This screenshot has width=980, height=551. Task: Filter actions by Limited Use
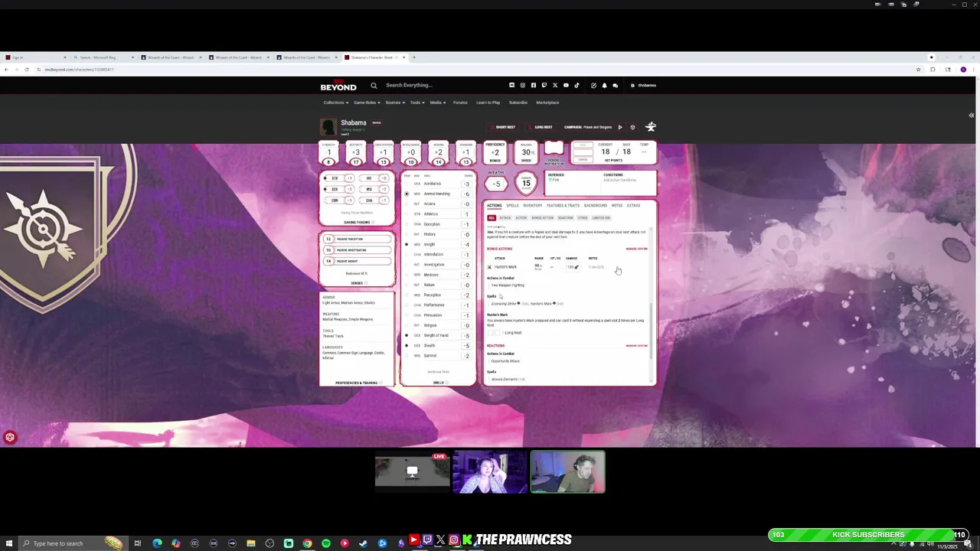(x=601, y=218)
